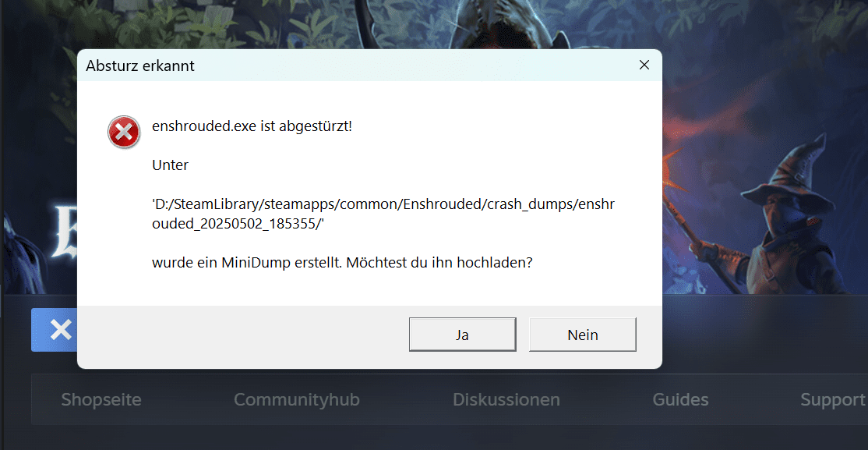The height and width of the screenshot is (450, 868).
Task: Open the Shopseite tab in Steam
Action: point(101,399)
